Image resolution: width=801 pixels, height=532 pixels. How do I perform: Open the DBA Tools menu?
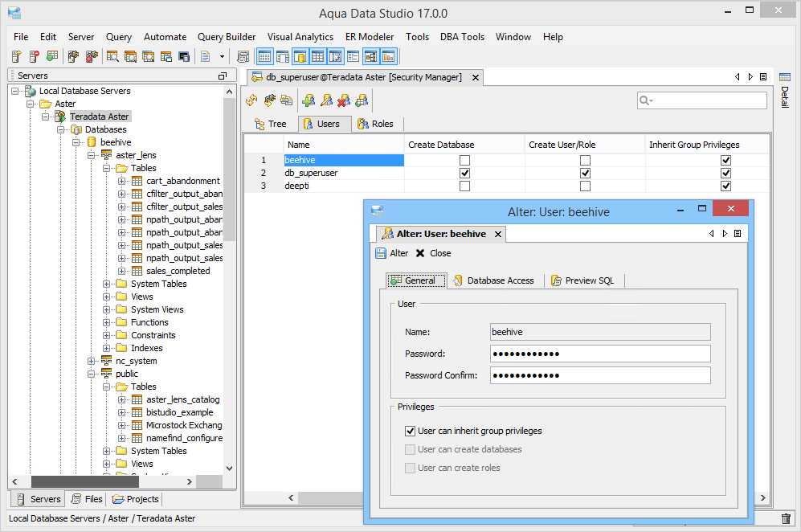point(462,37)
